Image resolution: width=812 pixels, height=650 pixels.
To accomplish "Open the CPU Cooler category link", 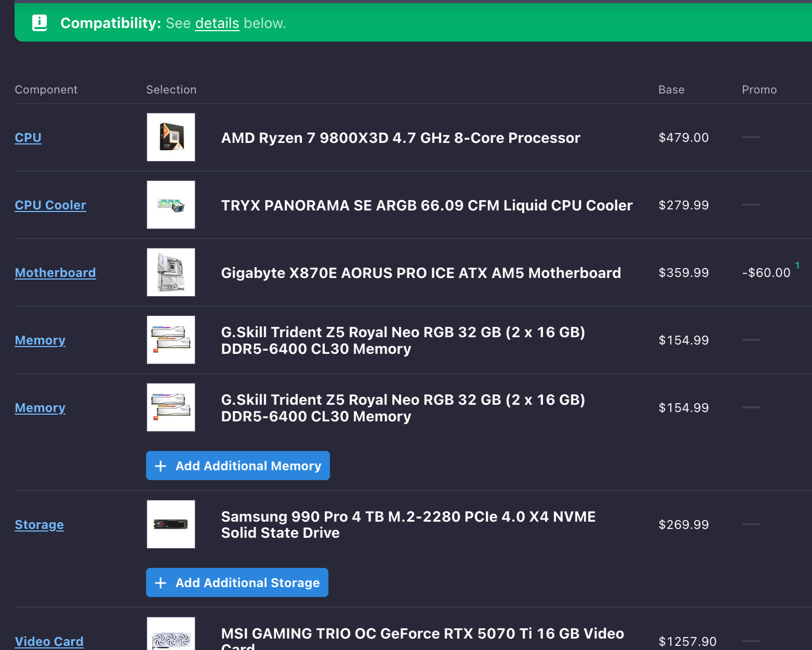I will click(50, 205).
